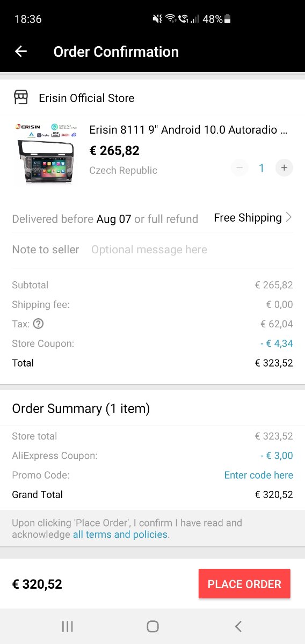Open the Erisin autoradio product thumbnail
The width and height of the screenshot is (305, 644).
(45, 153)
